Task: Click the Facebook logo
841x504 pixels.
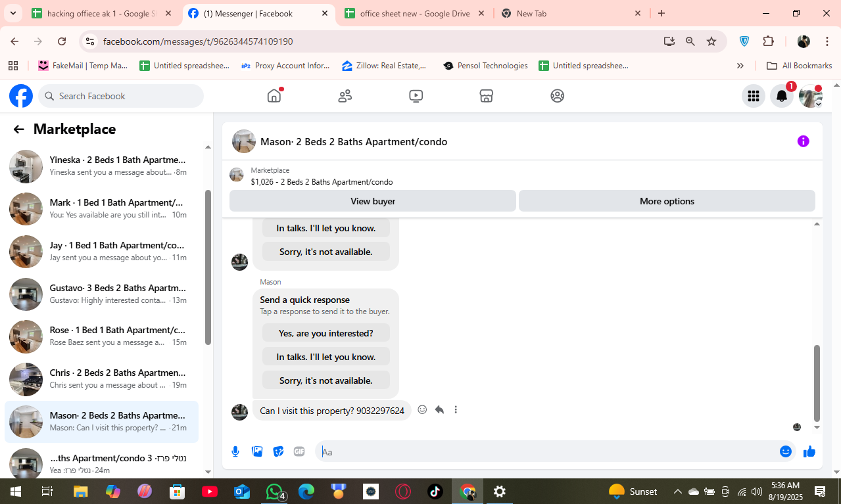Action: tap(21, 96)
